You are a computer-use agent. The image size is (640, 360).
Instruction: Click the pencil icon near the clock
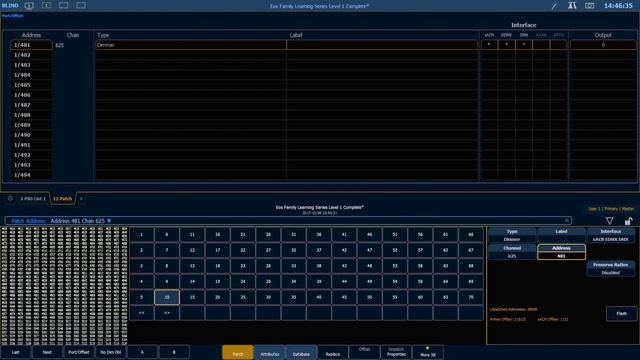554,6
